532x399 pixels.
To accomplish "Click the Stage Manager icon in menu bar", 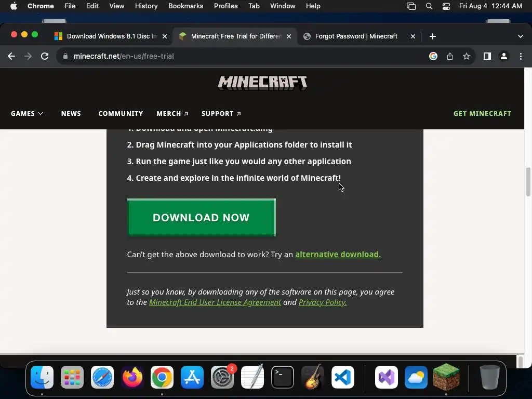I will coord(411,6).
